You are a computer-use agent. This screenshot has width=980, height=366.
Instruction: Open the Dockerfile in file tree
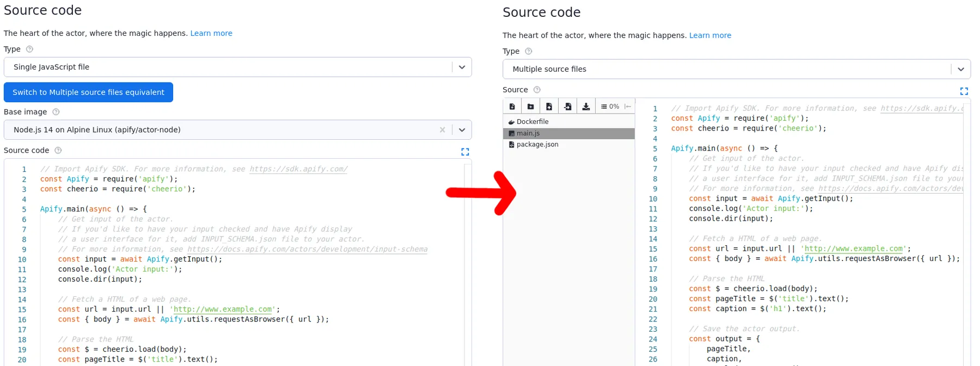(569, 122)
